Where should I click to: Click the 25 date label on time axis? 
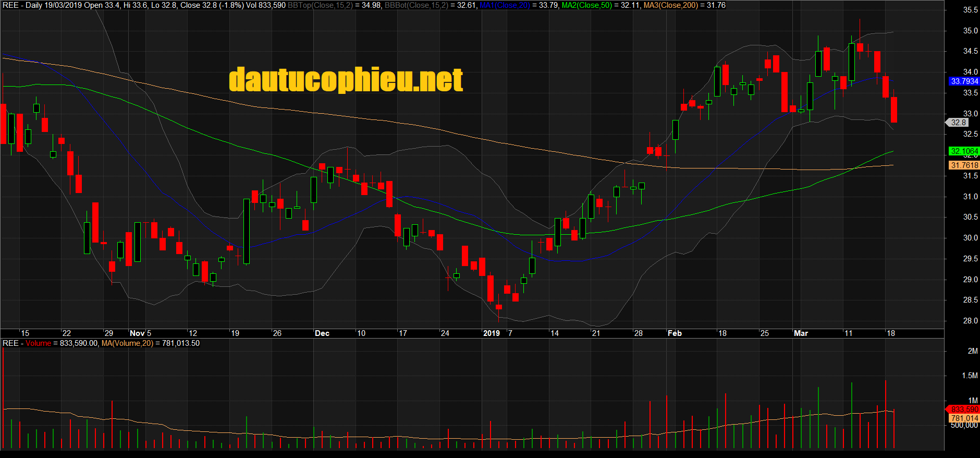764,333
